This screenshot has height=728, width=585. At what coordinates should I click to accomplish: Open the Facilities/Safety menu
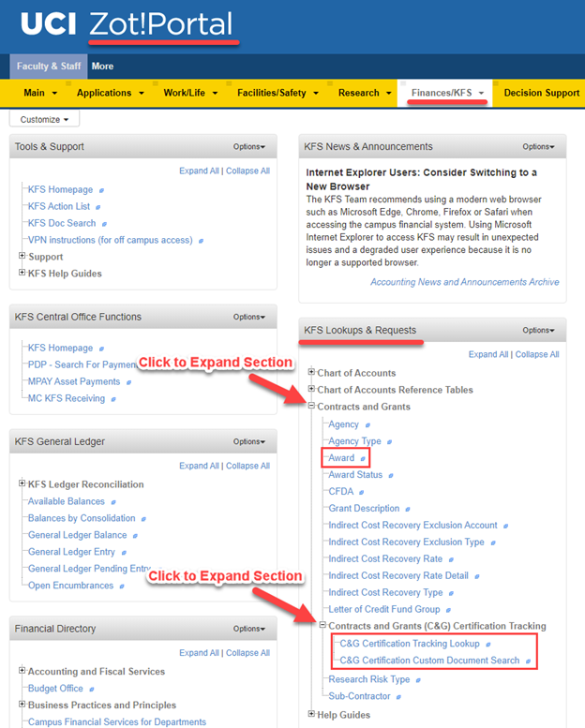(x=277, y=93)
